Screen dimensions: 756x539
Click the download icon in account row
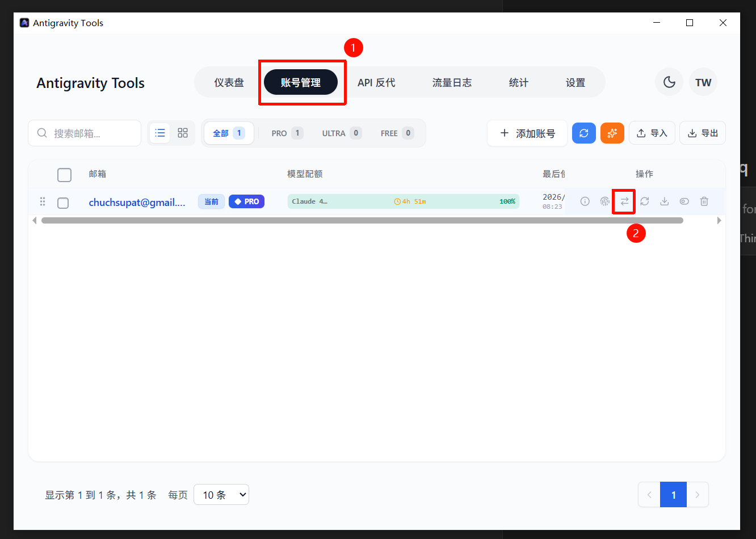[665, 201]
